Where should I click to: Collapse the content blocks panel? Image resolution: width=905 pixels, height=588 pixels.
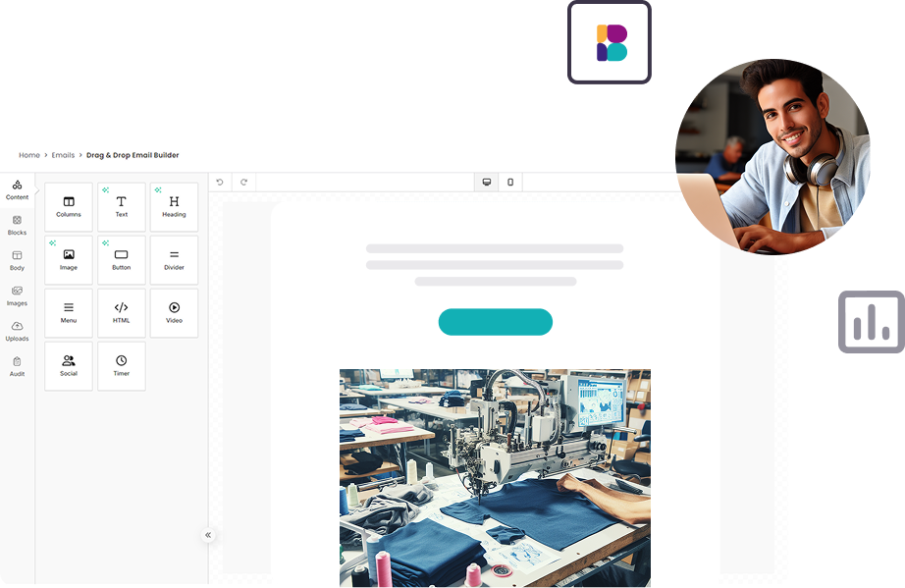208,535
